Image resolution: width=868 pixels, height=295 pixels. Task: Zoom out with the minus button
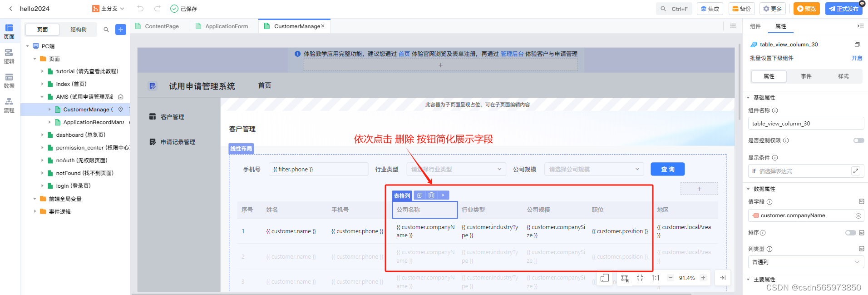pyautogui.click(x=670, y=278)
